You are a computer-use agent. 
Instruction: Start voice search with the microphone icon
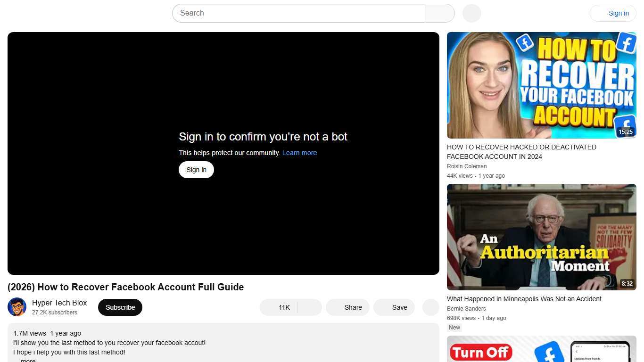tap(471, 13)
